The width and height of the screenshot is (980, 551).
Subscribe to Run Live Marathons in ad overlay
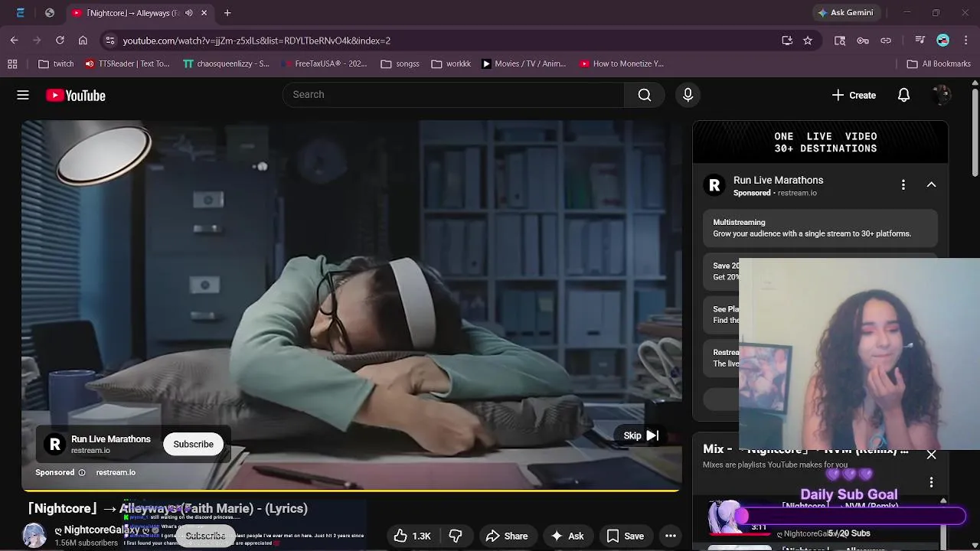pos(193,444)
